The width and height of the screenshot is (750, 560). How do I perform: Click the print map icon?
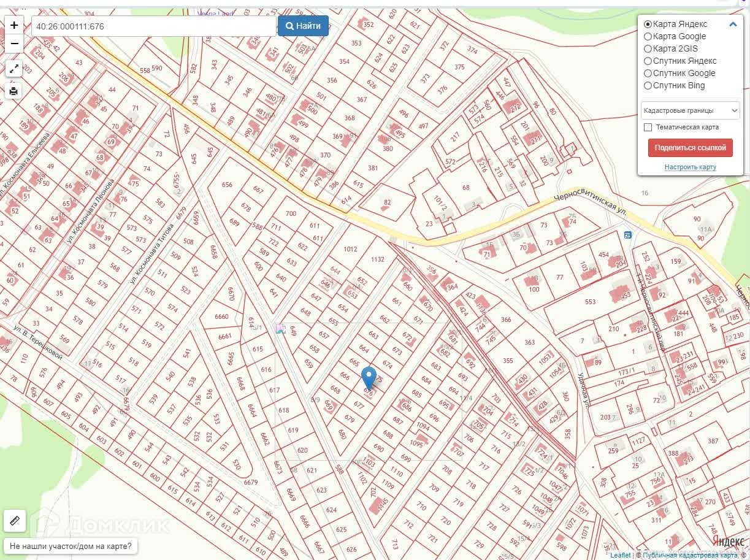[x=14, y=91]
